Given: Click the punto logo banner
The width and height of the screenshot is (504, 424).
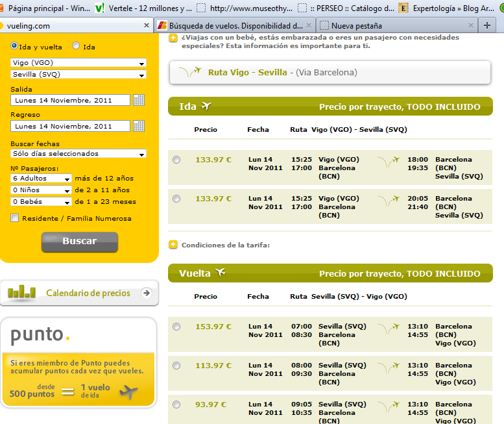Looking at the screenshot, I should (40, 336).
